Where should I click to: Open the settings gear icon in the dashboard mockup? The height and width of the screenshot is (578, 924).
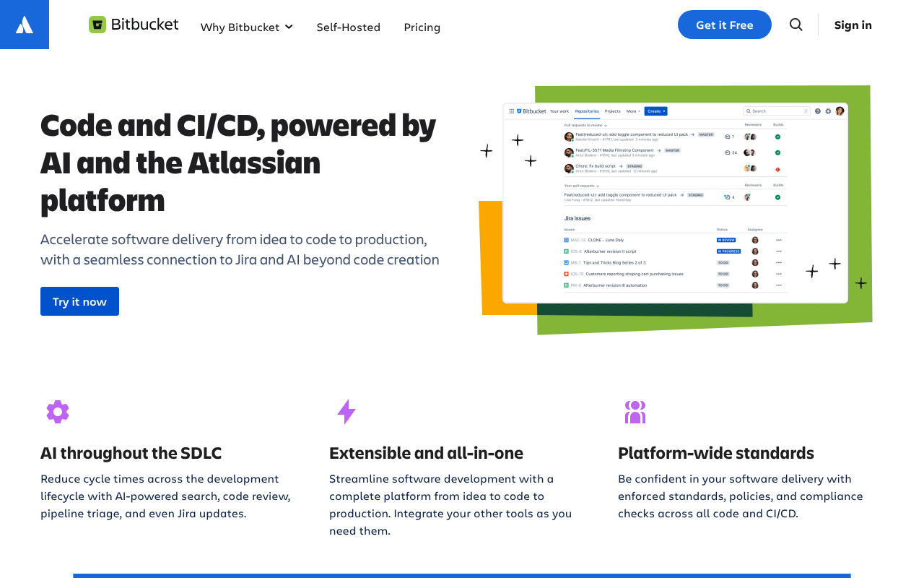pyautogui.click(x=828, y=111)
